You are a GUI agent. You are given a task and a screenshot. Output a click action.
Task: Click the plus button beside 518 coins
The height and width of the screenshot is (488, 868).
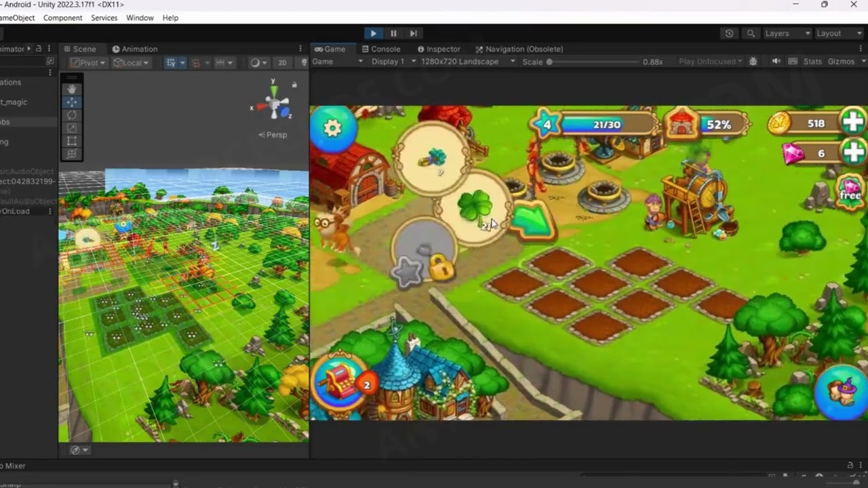click(x=852, y=122)
